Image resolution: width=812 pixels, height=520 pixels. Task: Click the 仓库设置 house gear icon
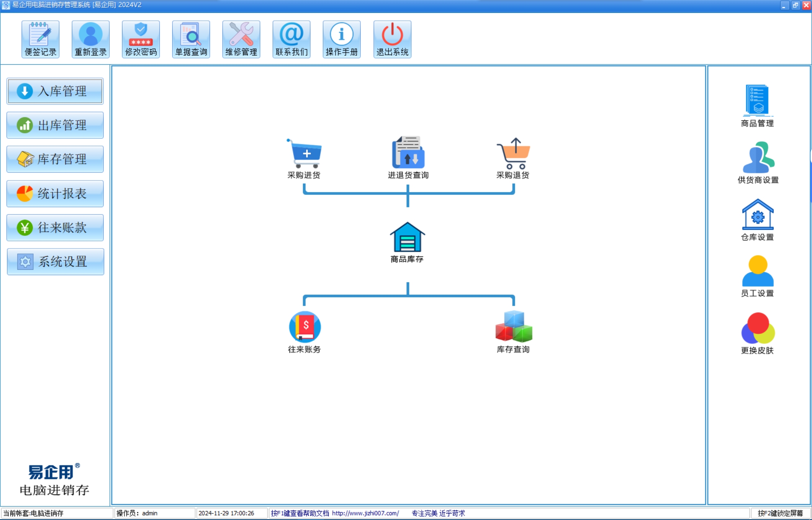757,215
